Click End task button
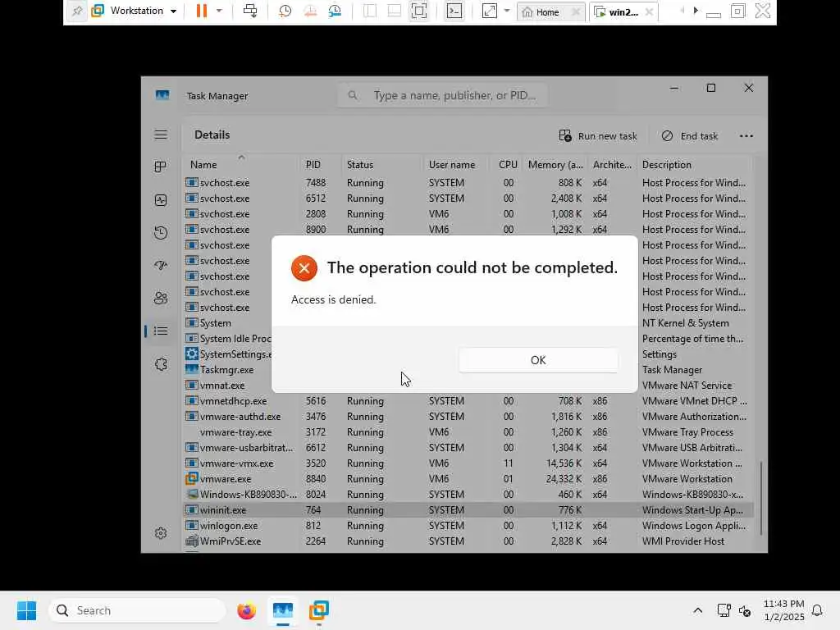840x630 pixels. (689, 136)
